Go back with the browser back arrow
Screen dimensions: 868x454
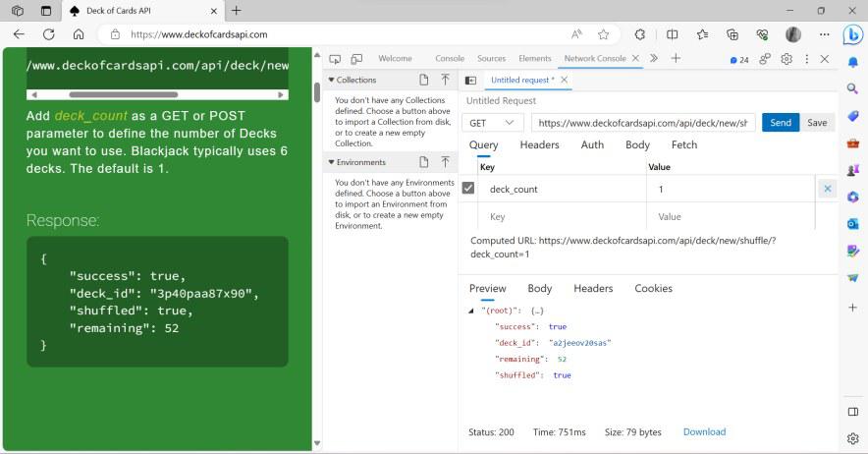pyautogui.click(x=19, y=34)
